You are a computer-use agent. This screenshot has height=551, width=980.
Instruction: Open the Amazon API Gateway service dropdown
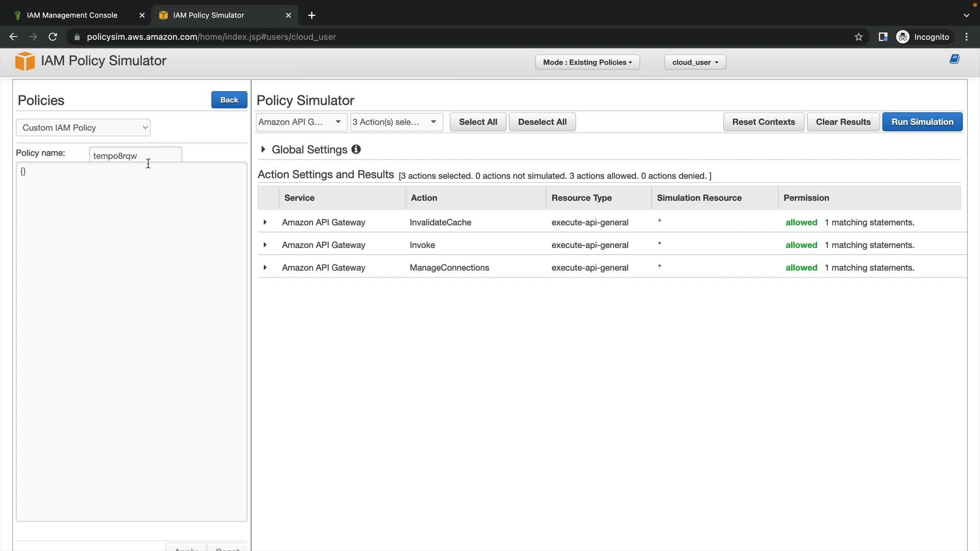pyautogui.click(x=301, y=122)
